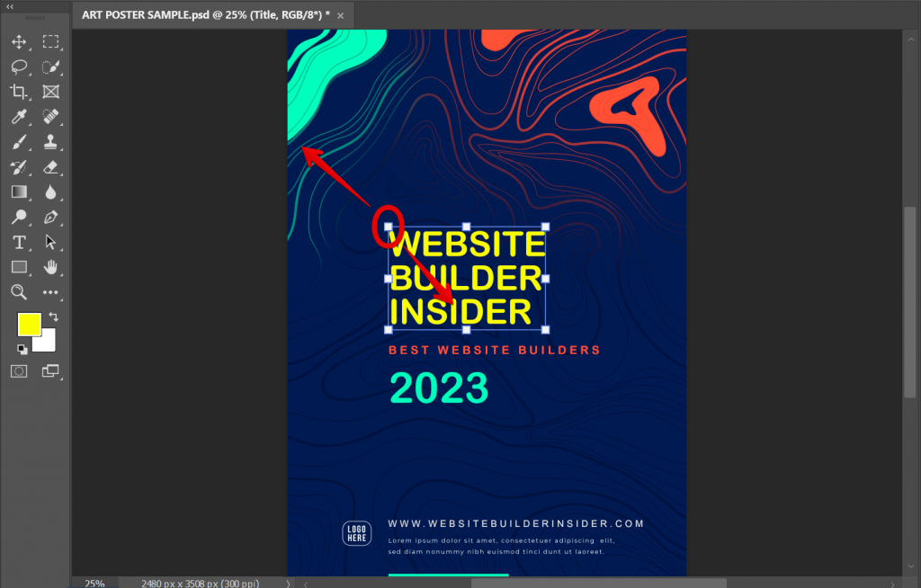Select the Eraser tool
Image resolution: width=921 pixels, height=588 pixels.
[51, 166]
